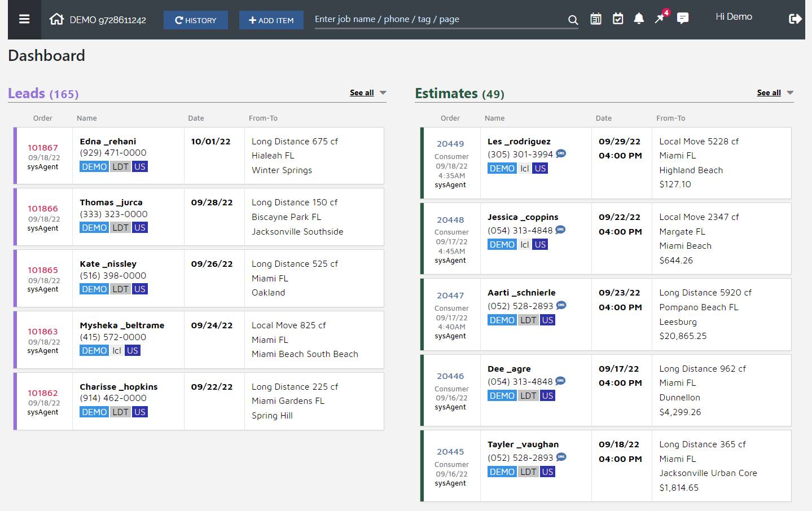Click SMS icon next to Les _rodriguez phone

point(561,154)
